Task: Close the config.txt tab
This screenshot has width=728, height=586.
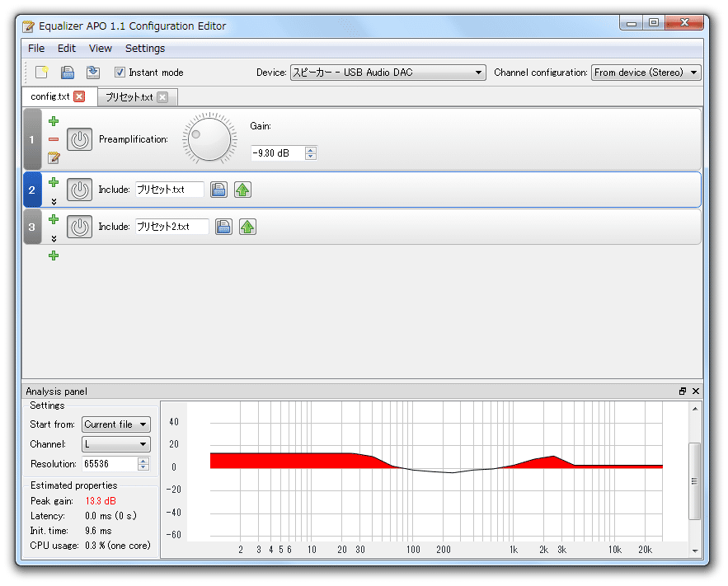Action: click(79, 96)
